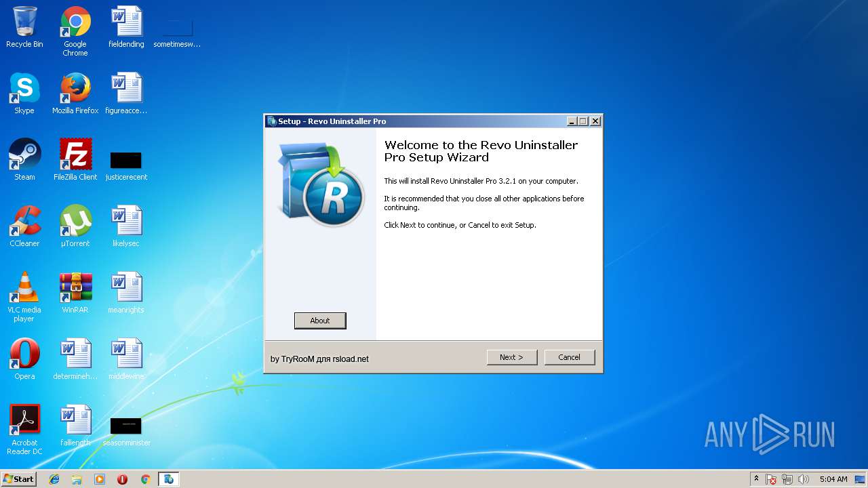Image resolution: width=868 pixels, height=488 pixels.
Task: Select the CCleaner desktop shortcut
Action: (x=24, y=226)
